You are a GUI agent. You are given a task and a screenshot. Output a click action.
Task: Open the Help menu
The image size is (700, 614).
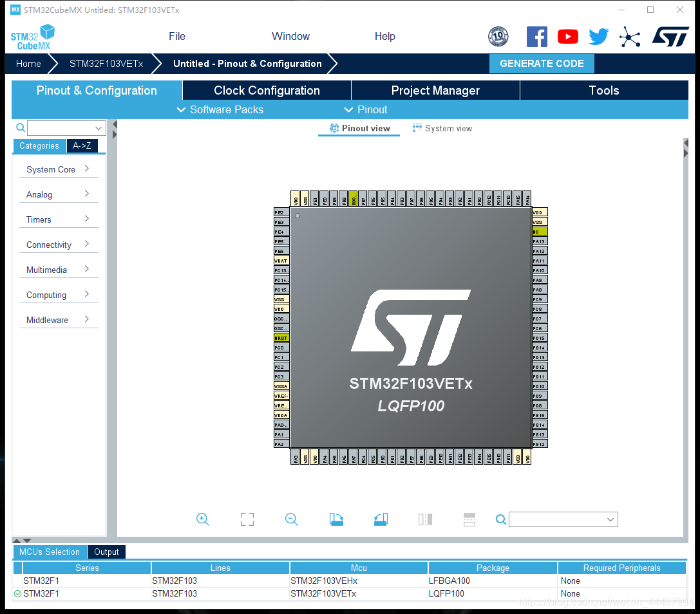click(x=385, y=36)
